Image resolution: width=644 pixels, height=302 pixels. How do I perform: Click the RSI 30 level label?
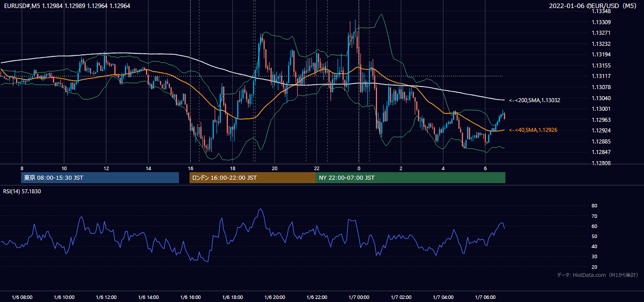(x=594, y=256)
